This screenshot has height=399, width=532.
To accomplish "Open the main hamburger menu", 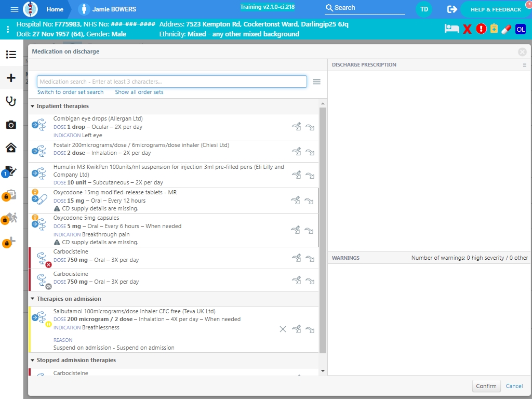I will tap(14, 9).
